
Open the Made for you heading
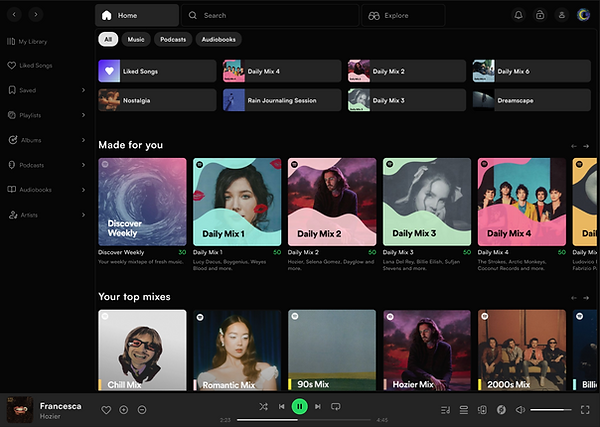[130, 145]
